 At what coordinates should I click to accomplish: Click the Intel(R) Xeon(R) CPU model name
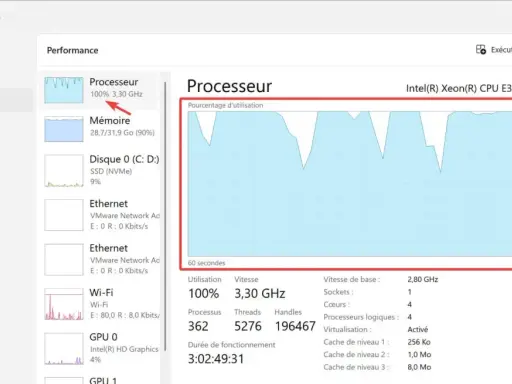(459, 88)
